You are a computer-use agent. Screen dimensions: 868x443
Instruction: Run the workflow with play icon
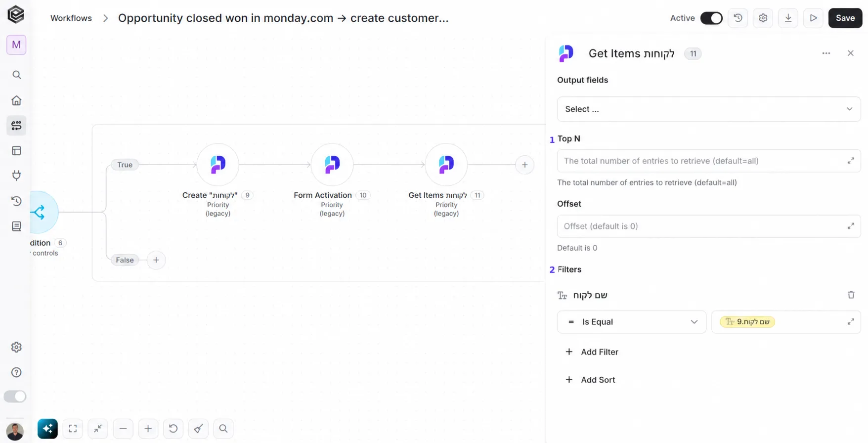tap(814, 18)
